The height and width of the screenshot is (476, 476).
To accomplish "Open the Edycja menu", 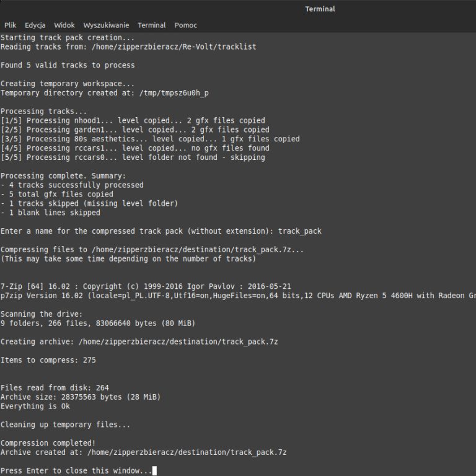I will (x=35, y=25).
